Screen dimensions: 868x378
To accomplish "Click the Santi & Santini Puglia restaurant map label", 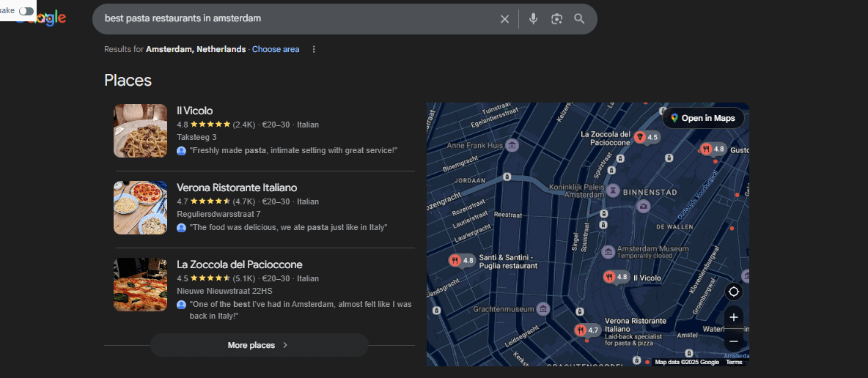I will (507, 262).
